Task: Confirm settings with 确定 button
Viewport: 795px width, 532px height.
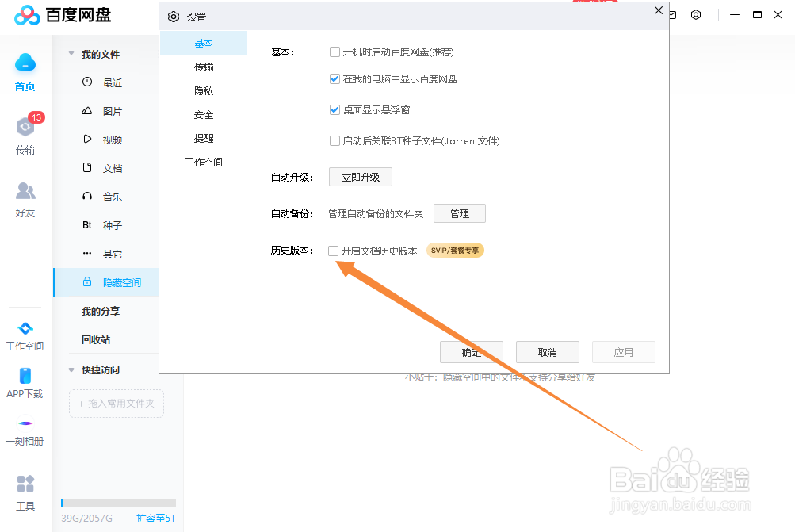Action: tap(472, 352)
